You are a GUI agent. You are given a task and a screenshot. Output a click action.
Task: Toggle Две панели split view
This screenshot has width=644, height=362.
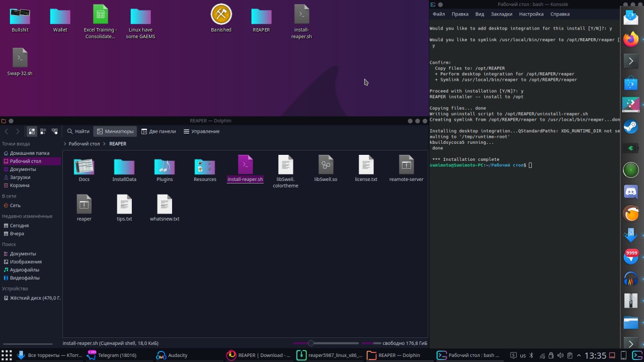pos(158,131)
